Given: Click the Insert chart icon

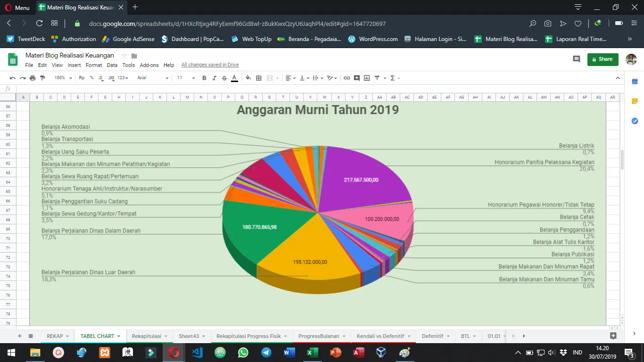Looking at the screenshot, I should coord(367,78).
